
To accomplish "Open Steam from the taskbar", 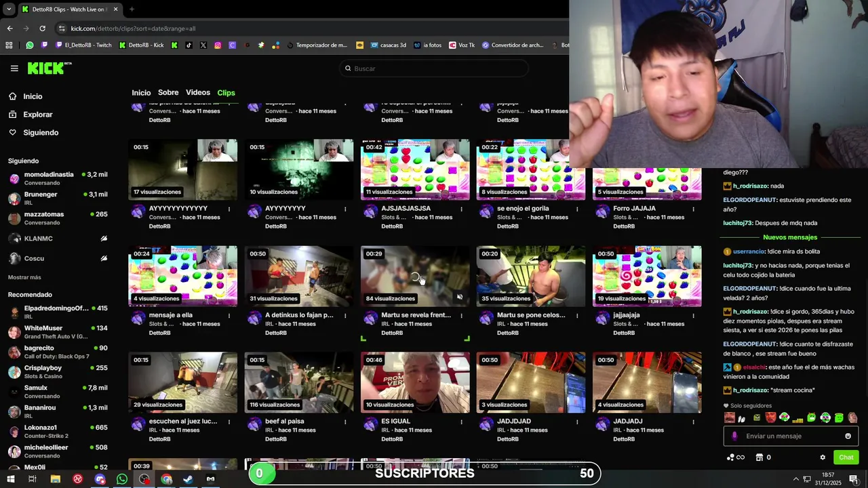I will (189, 479).
